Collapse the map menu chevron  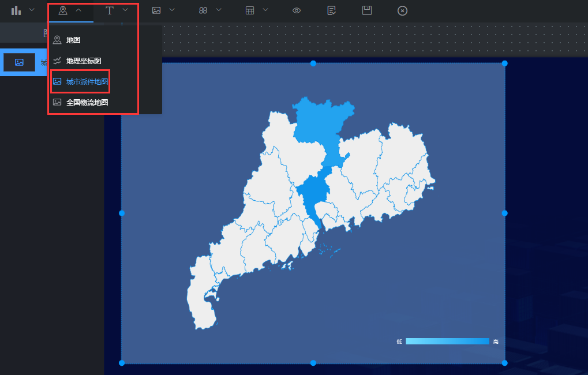tap(78, 10)
